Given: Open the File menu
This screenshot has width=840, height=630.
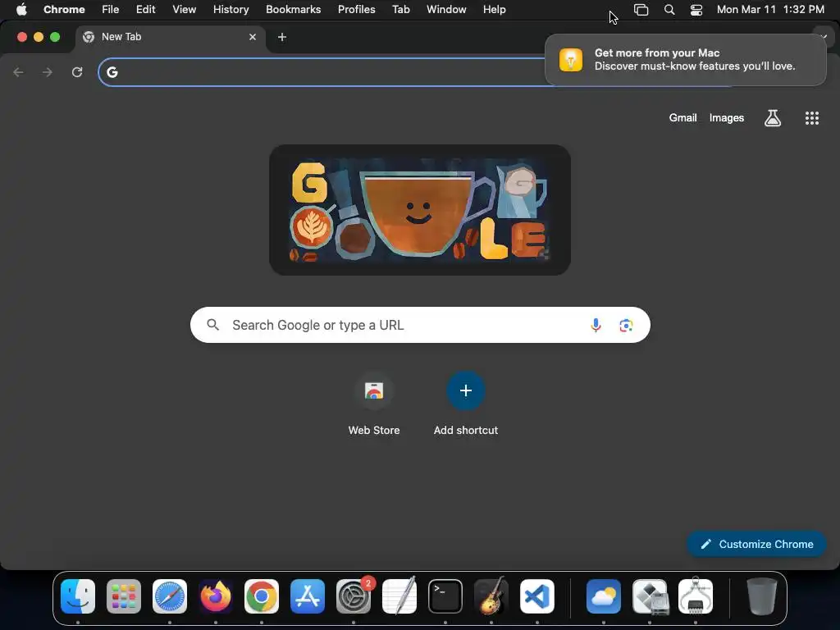Looking at the screenshot, I should click(x=111, y=9).
